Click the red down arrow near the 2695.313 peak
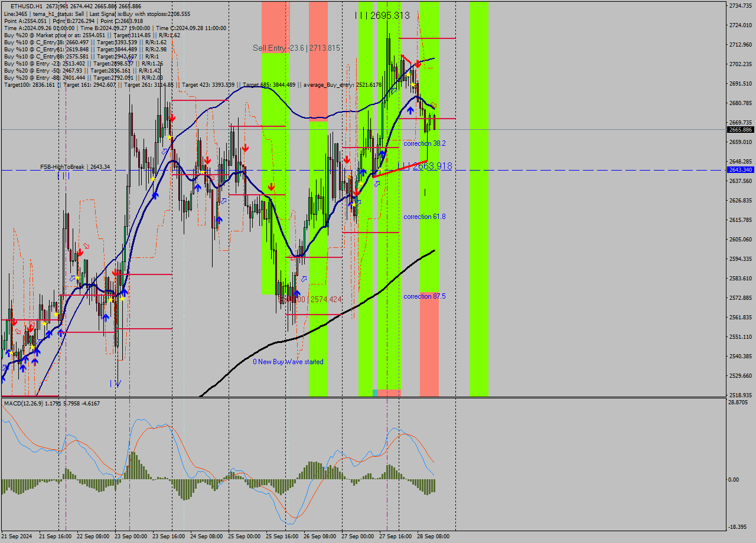 pyautogui.click(x=418, y=64)
